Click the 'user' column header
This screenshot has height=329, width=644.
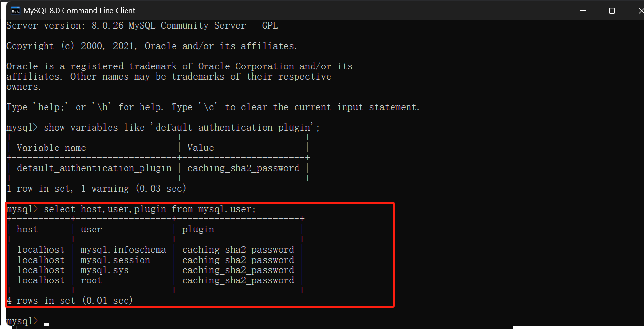pos(91,230)
